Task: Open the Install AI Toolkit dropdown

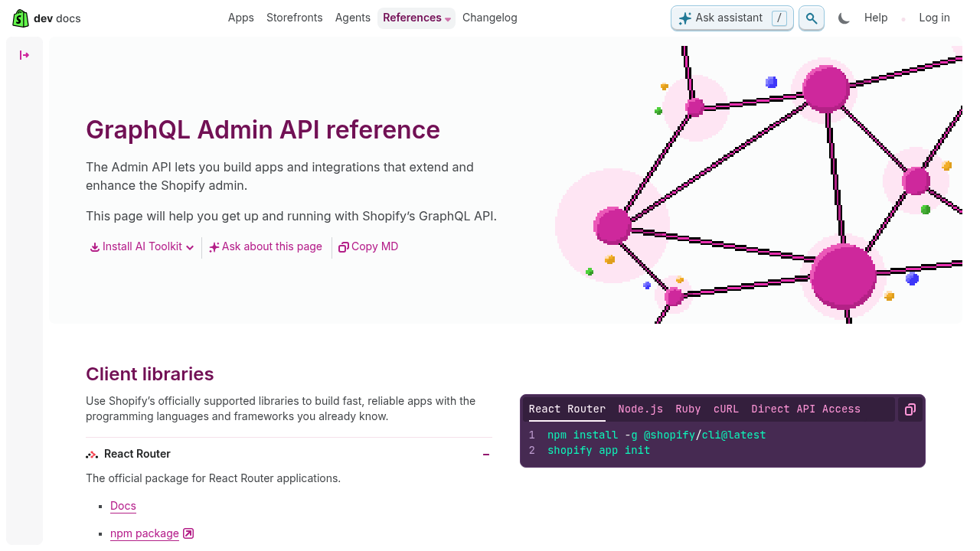Action: tap(142, 246)
